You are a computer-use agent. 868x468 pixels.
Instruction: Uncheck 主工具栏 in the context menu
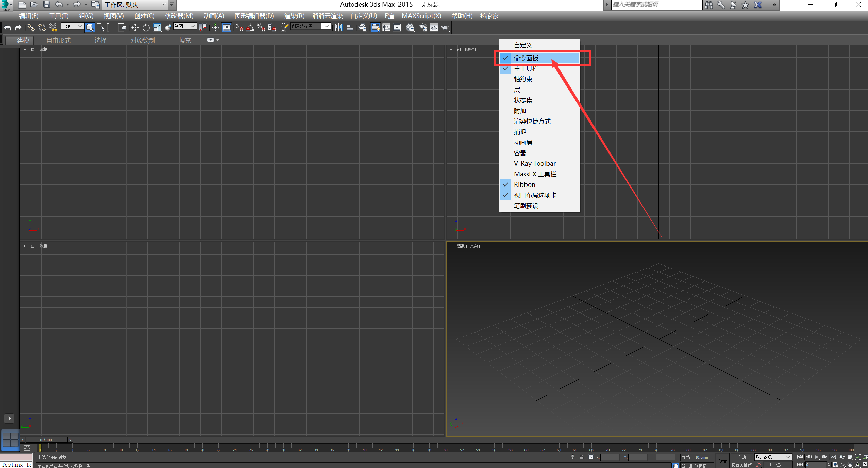click(539, 68)
